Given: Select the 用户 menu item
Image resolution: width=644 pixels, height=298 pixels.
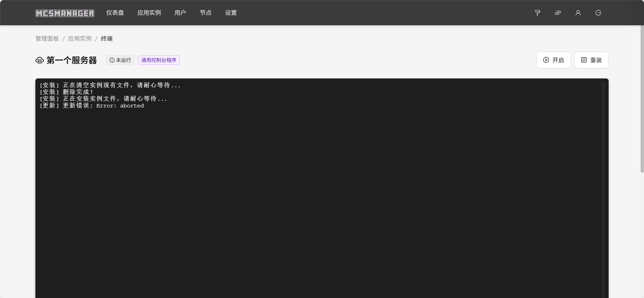Looking at the screenshot, I should click(x=180, y=13).
